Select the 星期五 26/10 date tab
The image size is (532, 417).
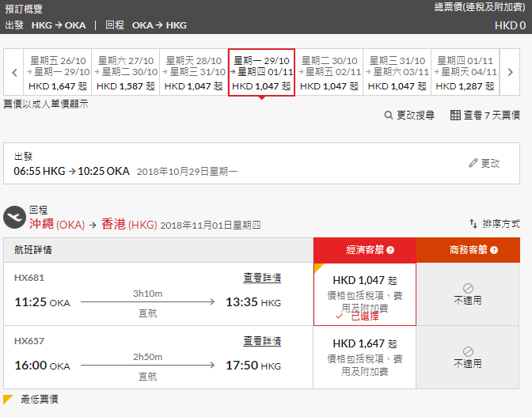pos(58,72)
